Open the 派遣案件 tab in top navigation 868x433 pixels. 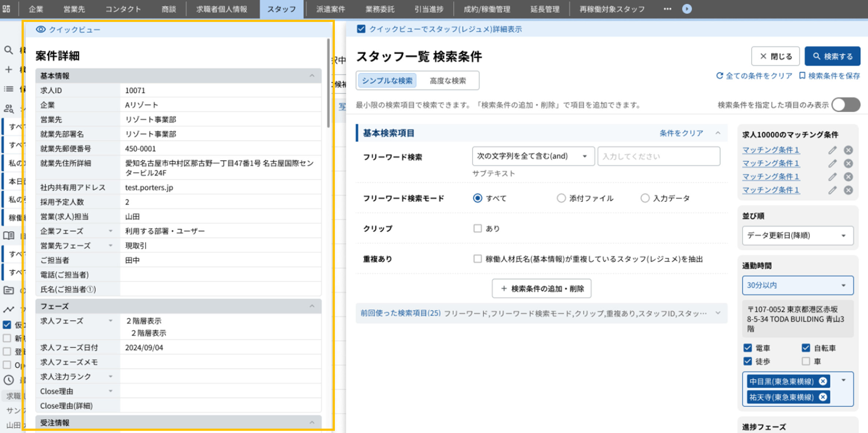tap(330, 9)
